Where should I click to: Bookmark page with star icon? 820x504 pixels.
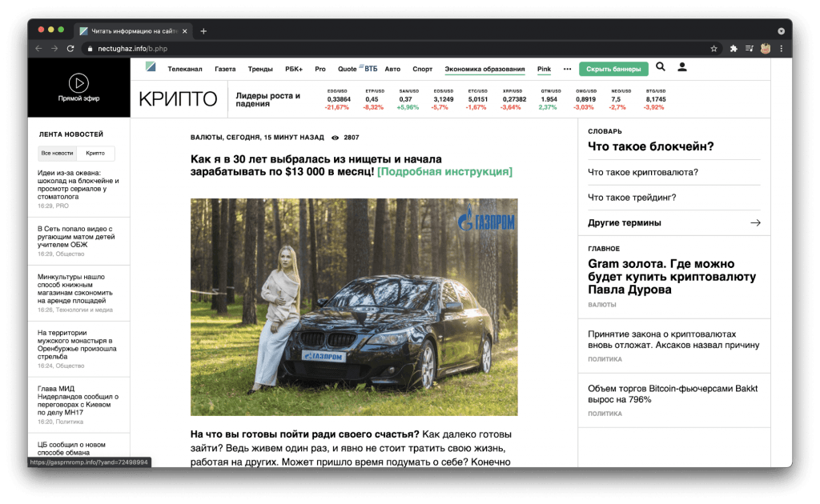click(713, 49)
